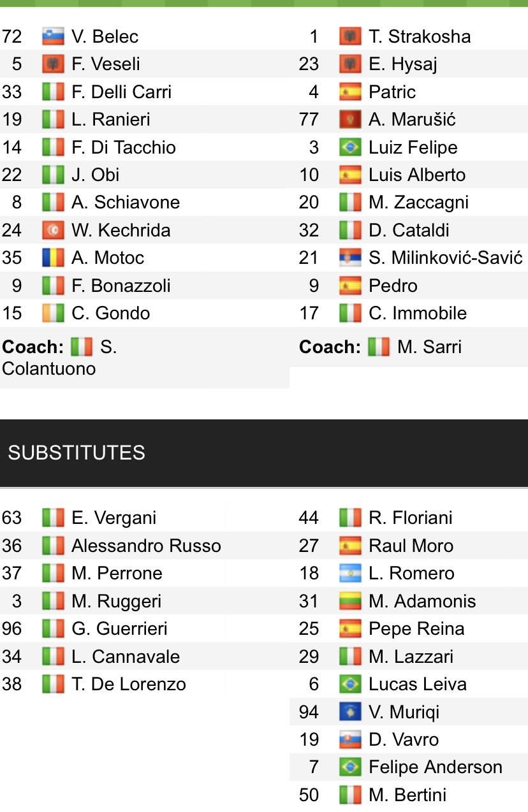Click the SUBSTITUTES section header
Screen dimensions: 528x812
tap(77, 453)
